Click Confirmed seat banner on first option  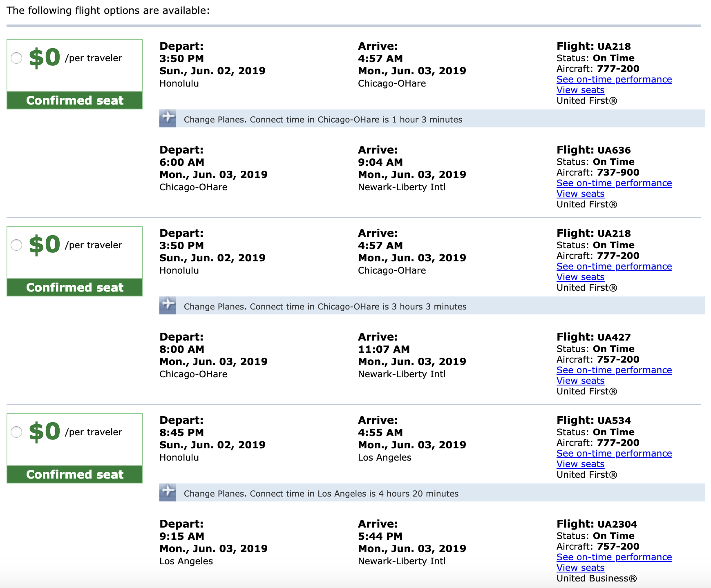click(75, 100)
